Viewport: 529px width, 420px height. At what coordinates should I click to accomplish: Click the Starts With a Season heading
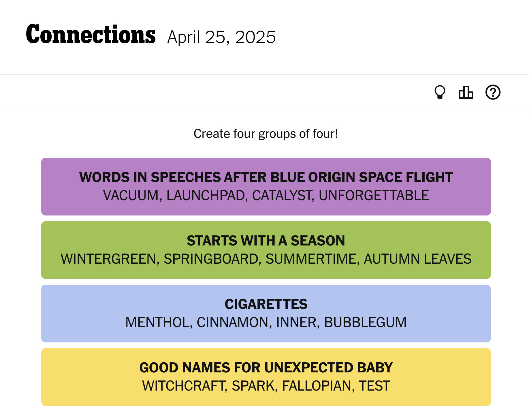coord(266,241)
